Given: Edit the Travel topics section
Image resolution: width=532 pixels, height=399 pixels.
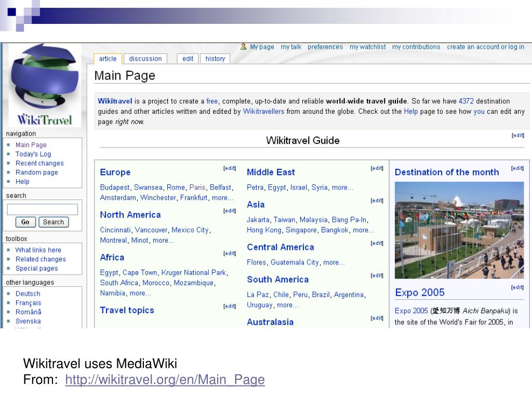Looking at the screenshot, I should 229,307.
